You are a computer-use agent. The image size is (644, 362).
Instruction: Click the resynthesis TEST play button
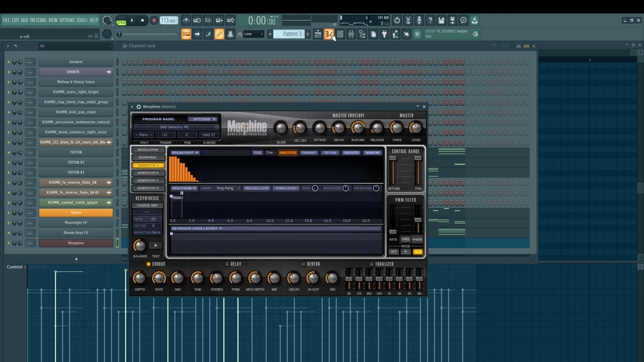click(155, 245)
